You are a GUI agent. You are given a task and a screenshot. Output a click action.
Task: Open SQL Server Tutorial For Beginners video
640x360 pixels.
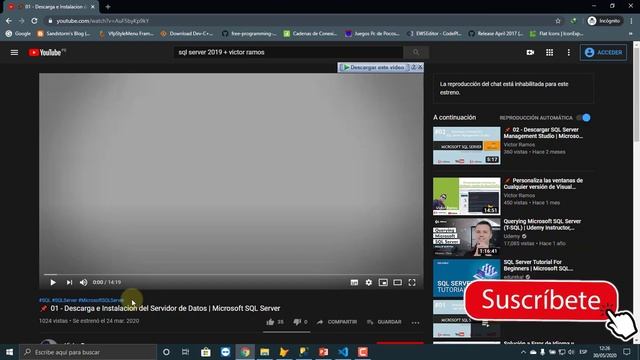538,265
